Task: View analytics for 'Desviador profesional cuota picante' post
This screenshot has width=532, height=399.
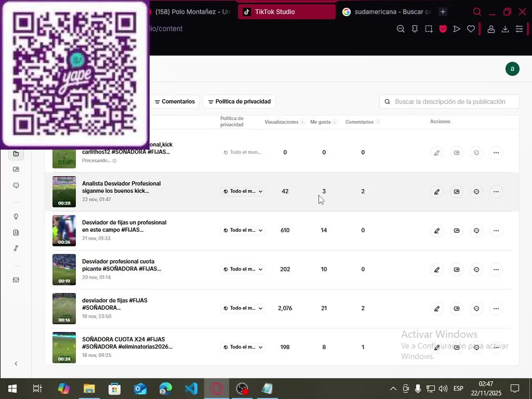Action: point(457,270)
